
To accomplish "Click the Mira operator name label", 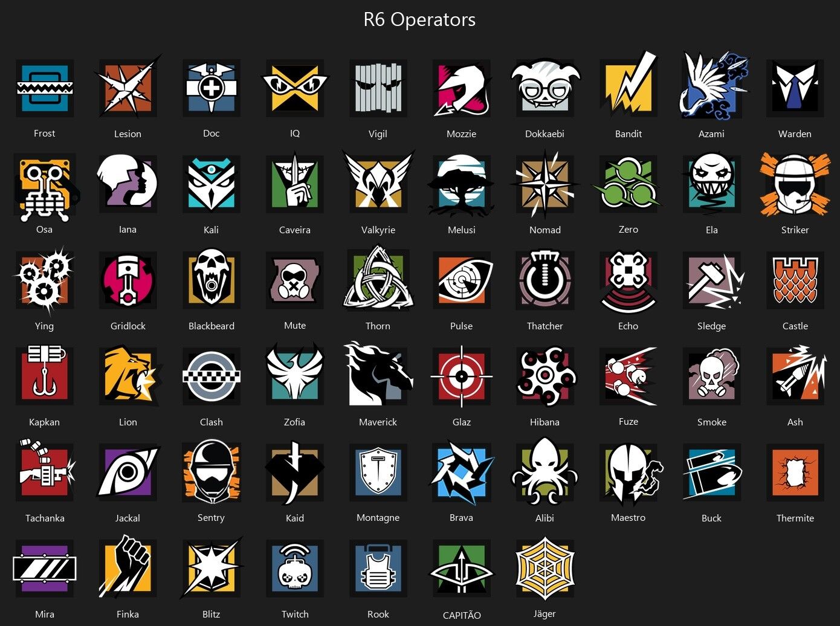I will coord(45,614).
